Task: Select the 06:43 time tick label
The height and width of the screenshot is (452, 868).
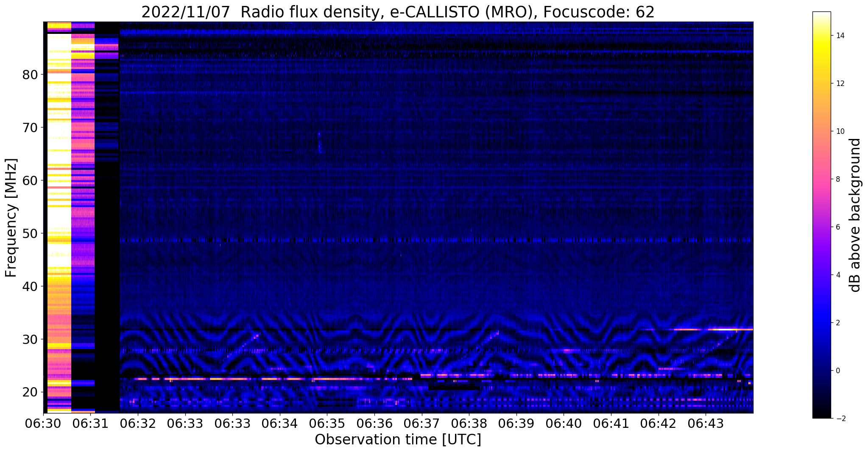Action: click(706, 424)
